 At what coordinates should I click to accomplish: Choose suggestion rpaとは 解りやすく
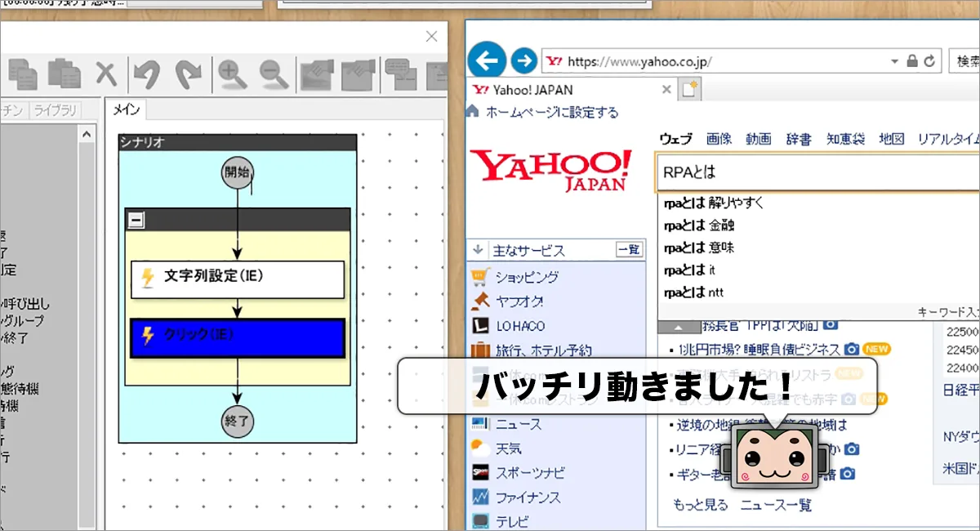714,203
